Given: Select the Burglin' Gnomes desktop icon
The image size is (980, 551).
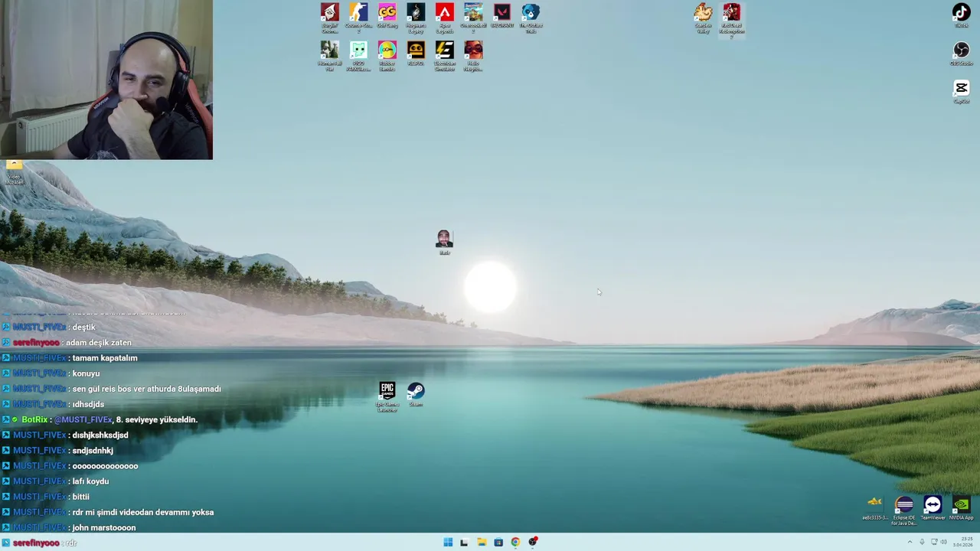Looking at the screenshot, I should (x=330, y=18).
